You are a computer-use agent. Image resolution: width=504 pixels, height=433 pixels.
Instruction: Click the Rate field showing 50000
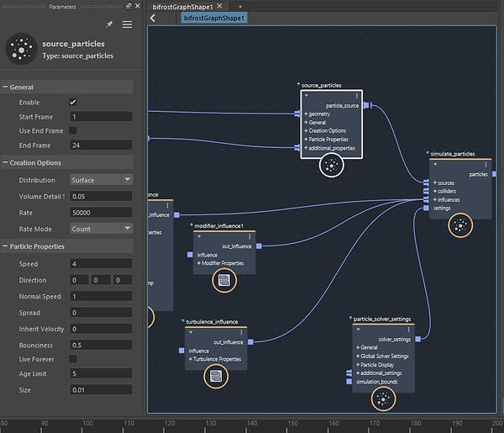click(x=101, y=213)
